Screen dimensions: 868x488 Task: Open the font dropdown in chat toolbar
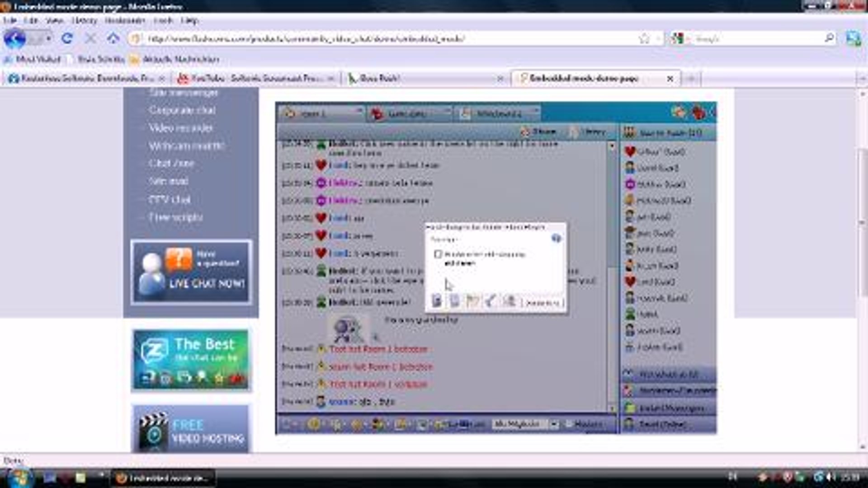554,424
